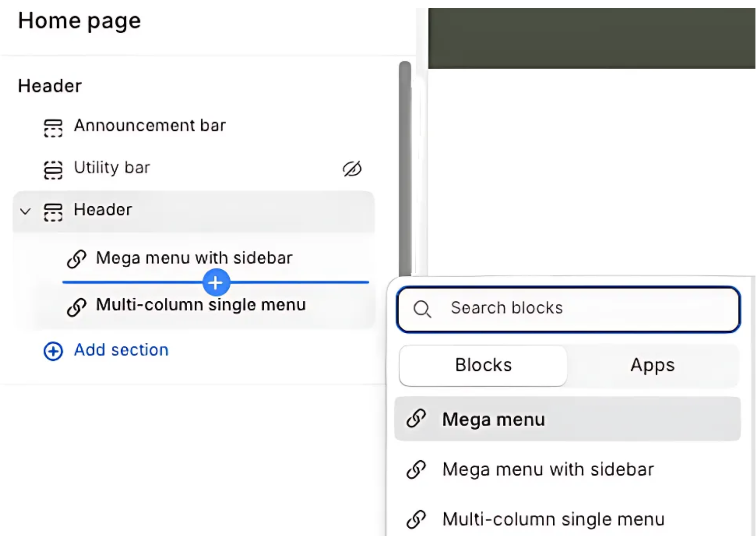
Task: Click the sidebar vertical scrollbar
Action: [405, 169]
